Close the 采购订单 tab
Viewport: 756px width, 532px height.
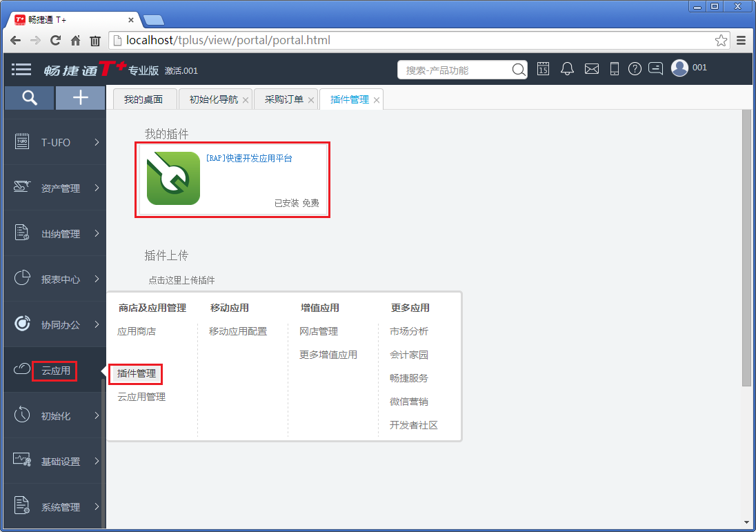coord(311,100)
